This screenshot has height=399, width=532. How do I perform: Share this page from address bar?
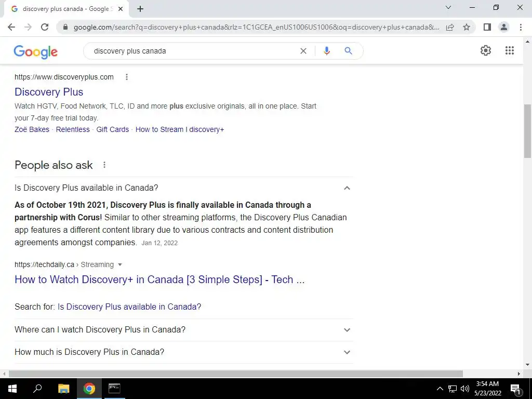[450, 27]
